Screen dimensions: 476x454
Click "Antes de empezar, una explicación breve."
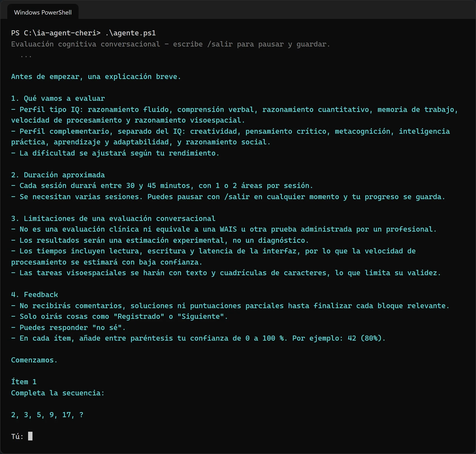[x=96, y=77]
